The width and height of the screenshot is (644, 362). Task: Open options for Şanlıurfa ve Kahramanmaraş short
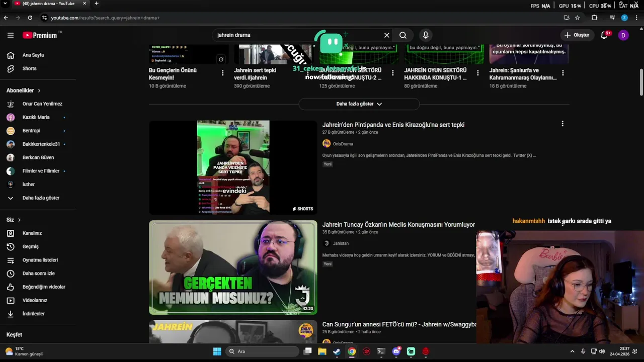tap(562, 73)
